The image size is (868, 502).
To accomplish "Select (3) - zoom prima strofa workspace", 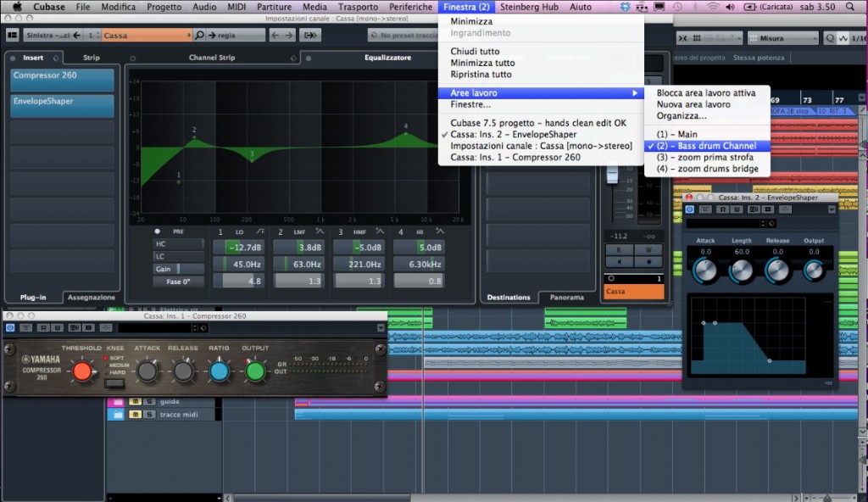I will [707, 158].
